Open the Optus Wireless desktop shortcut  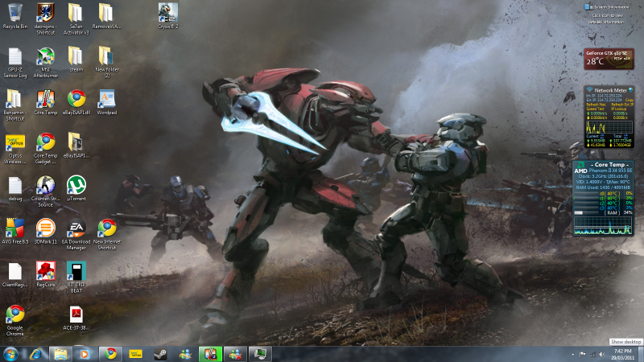(x=15, y=149)
